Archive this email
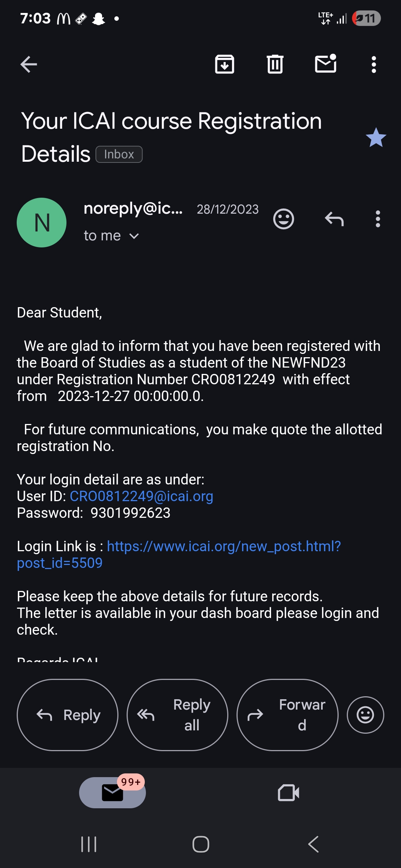The width and height of the screenshot is (401, 868). pos(225,65)
